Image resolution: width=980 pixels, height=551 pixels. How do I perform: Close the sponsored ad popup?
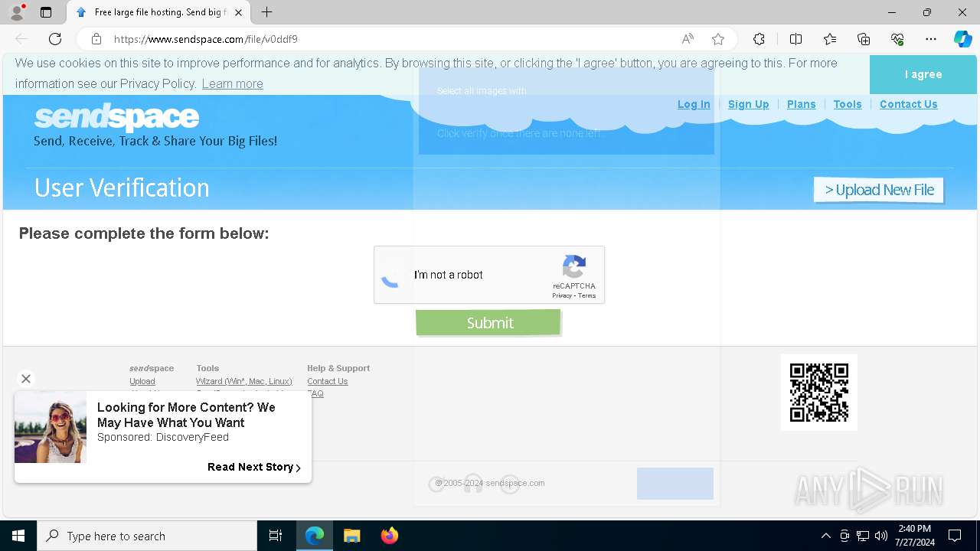pos(26,379)
